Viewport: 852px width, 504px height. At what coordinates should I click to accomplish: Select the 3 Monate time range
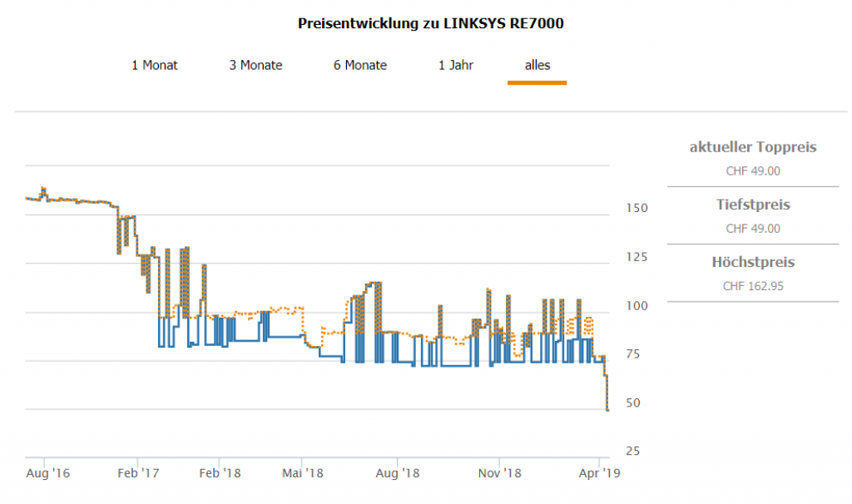(255, 65)
